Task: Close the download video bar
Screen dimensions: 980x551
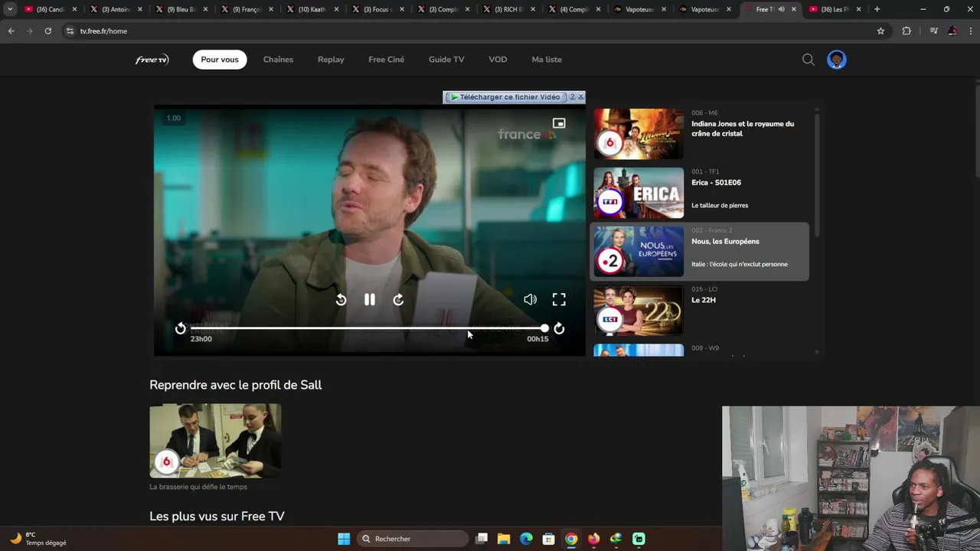Action: coord(580,96)
